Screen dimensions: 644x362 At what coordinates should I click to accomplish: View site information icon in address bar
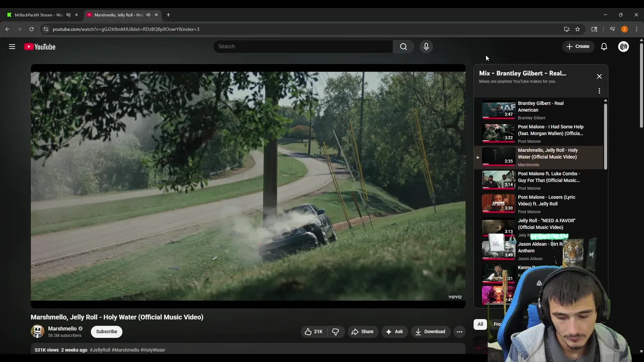46,29
